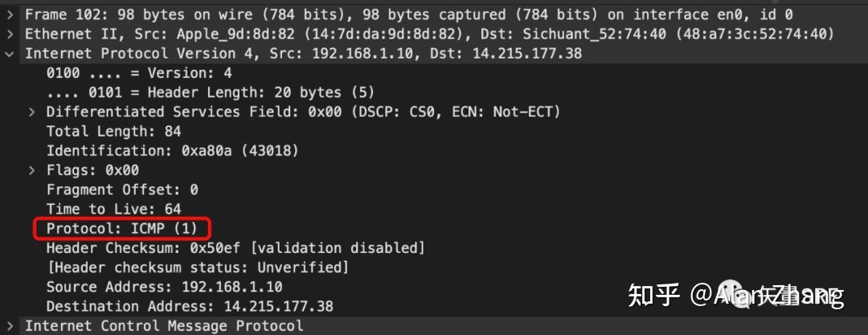Expand Internet Control Message Protocol section
Screen dimensions: 868x335
10,325
